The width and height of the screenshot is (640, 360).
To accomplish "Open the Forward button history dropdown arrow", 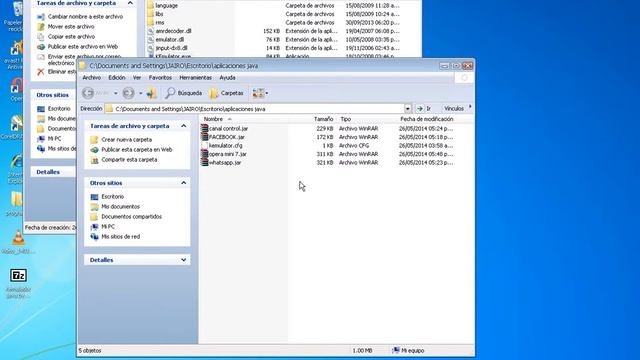I will click(140, 93).
